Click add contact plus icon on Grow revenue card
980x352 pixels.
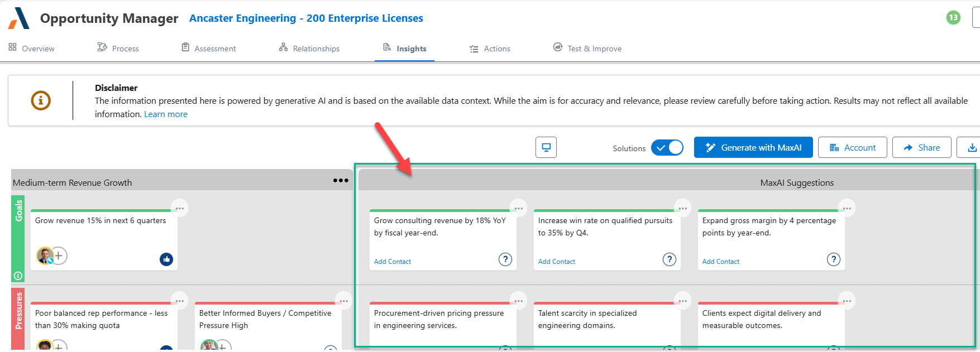coord(59,255)
